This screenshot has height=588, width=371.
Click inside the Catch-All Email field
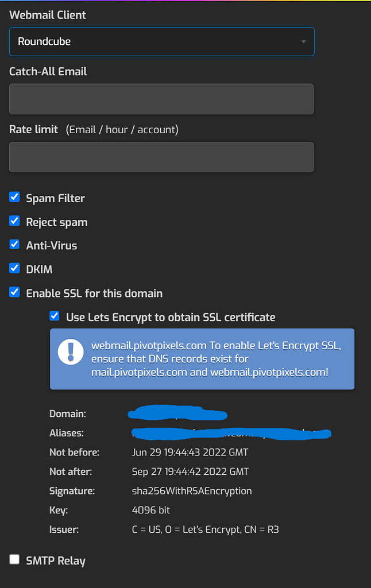161,99
